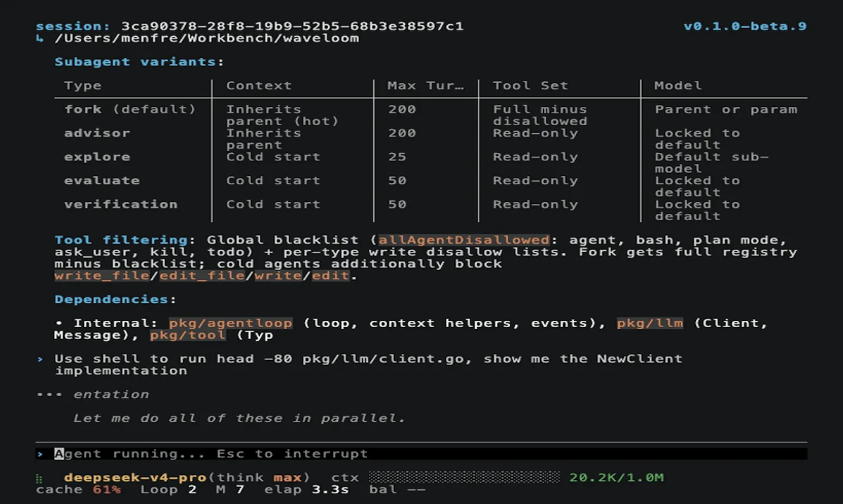
Task: Click the three-dot thinking indicator
Action: point(50,394)
